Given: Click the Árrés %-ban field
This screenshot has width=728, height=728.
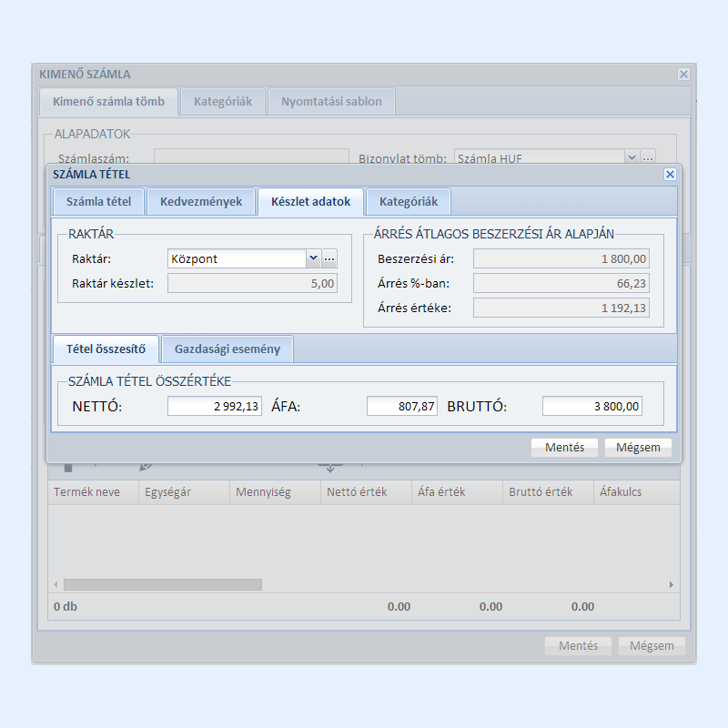Looking at the screenshot, I should [x=561, y=284].
